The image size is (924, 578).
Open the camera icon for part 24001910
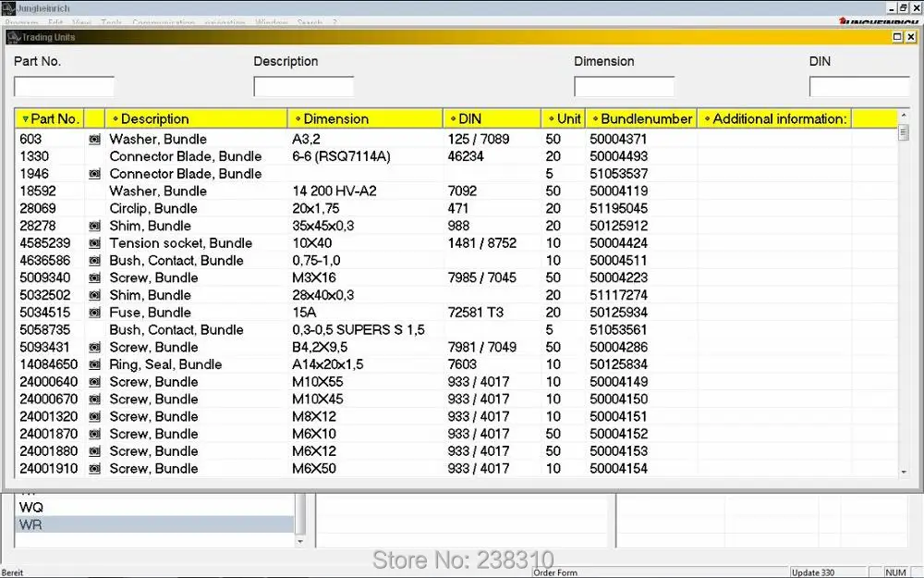(x=94, y=469)
